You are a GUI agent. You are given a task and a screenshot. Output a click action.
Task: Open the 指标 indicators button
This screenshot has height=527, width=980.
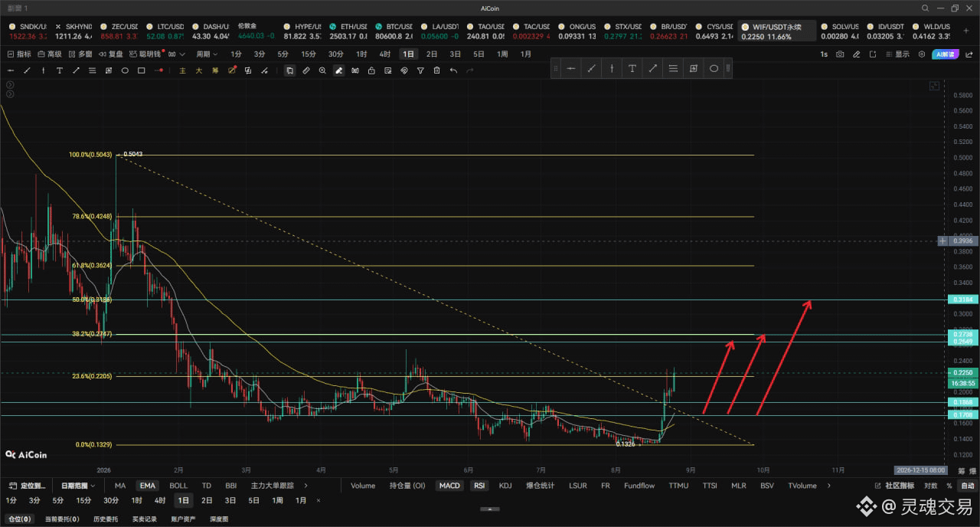19,54
